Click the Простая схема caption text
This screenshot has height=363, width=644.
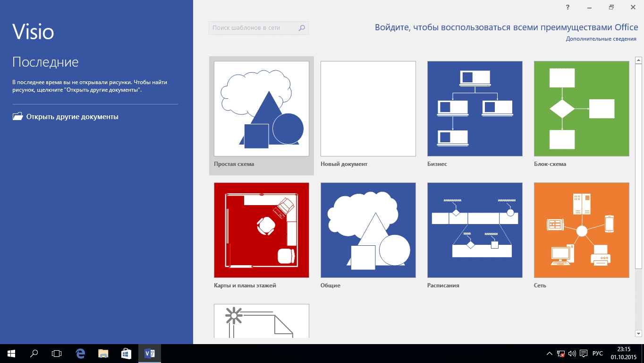pyautogui.click(x=234, y=164)
